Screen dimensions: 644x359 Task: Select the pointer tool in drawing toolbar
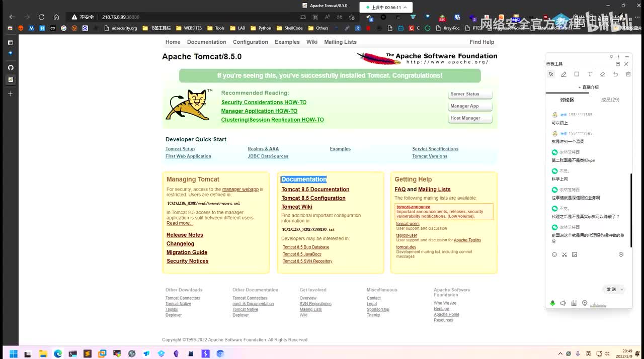[551, 74]
